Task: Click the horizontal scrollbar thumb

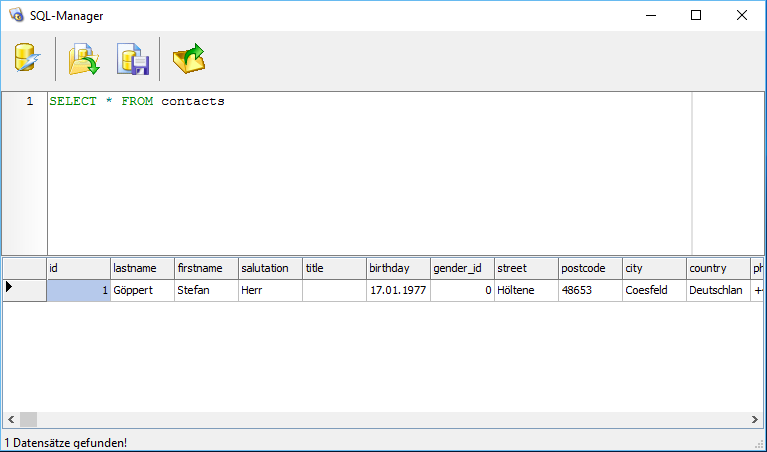Action: [x=28, y=419]
